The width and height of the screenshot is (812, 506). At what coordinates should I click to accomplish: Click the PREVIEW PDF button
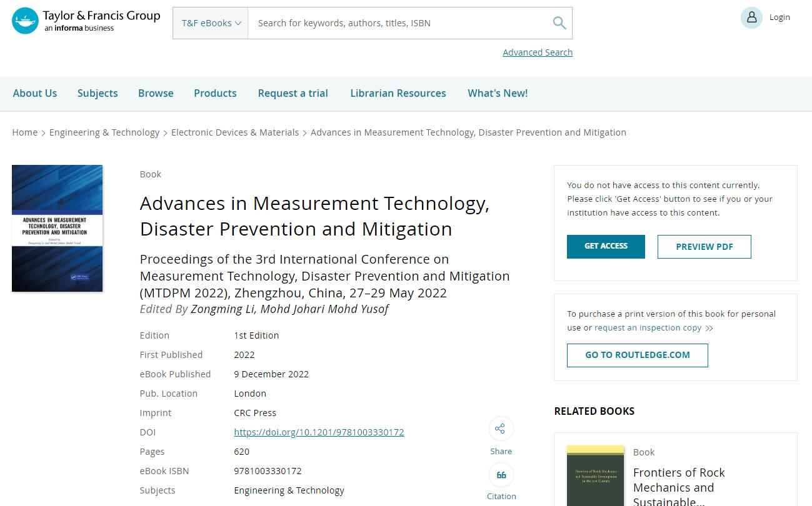coord(704,247)
